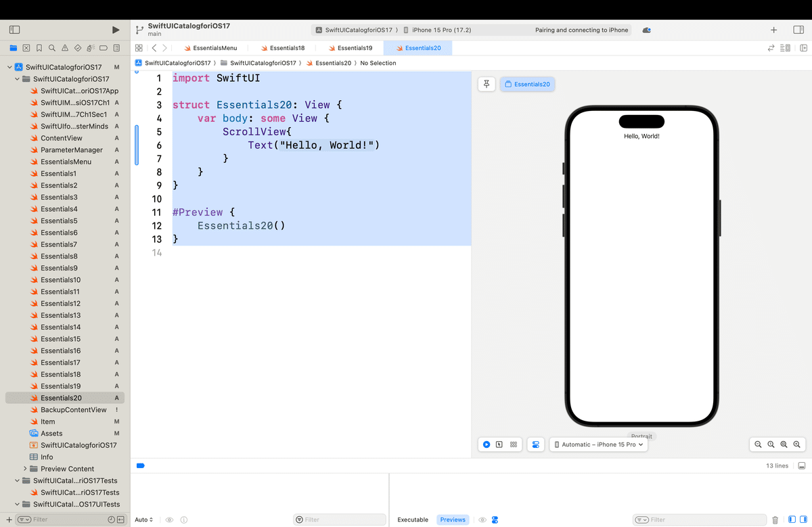This screenshot has width=812, height=527.
Task: Open the console metadata settings toggles
Action: click(495, 520)
